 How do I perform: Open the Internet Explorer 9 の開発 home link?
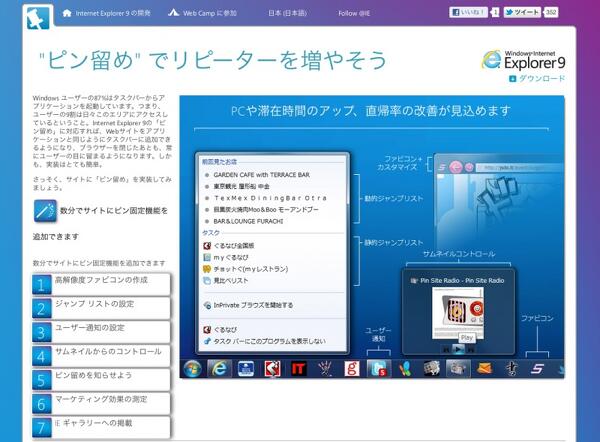106,13
